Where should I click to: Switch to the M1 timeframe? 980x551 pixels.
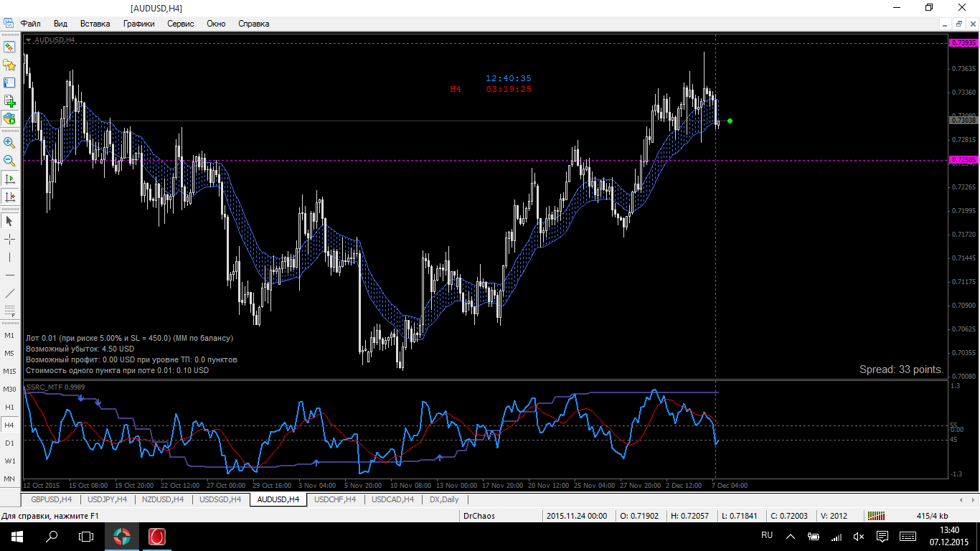[x=9, y=335]
